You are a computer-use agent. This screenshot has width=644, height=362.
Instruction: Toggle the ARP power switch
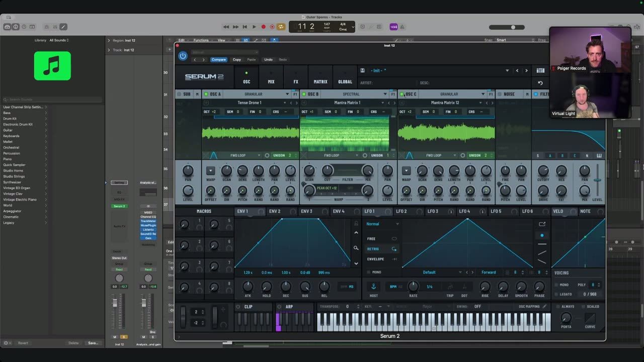pos(279,307)
